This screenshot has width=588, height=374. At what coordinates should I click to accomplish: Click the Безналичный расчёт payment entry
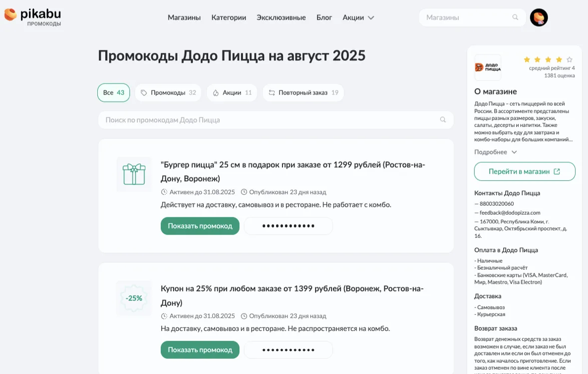coord(501,268)
